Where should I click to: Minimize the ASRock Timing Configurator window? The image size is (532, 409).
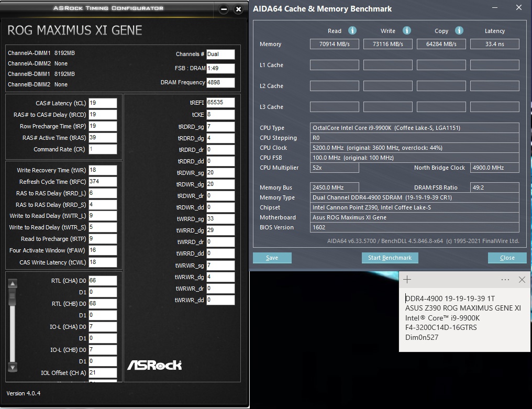click(x=224, y=9)
